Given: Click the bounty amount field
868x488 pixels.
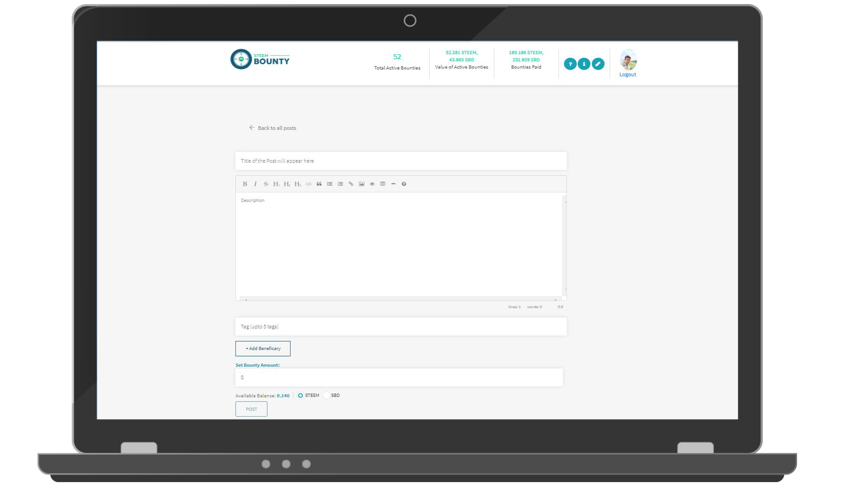Looking at the screenshot, I should (399, 377).
